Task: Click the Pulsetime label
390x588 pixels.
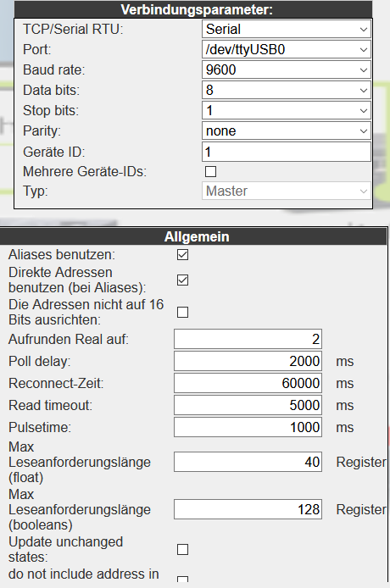Action: pos(40,427)
